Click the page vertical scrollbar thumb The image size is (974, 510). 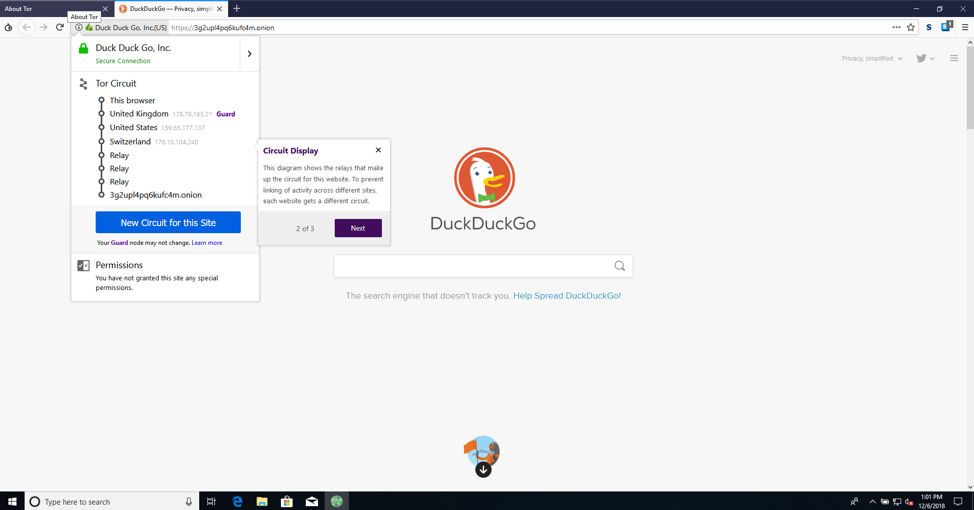click(x=970, y=87)
